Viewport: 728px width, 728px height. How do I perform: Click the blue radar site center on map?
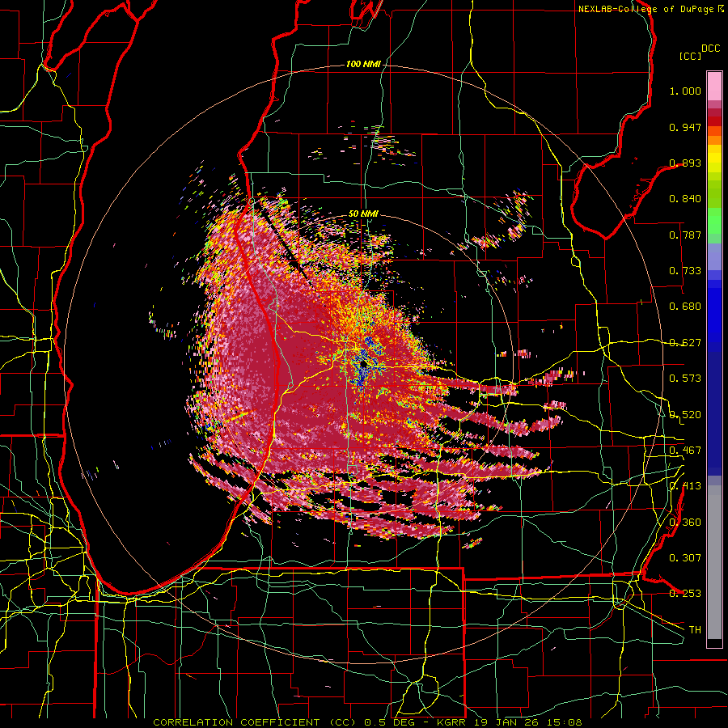point(363,365)
